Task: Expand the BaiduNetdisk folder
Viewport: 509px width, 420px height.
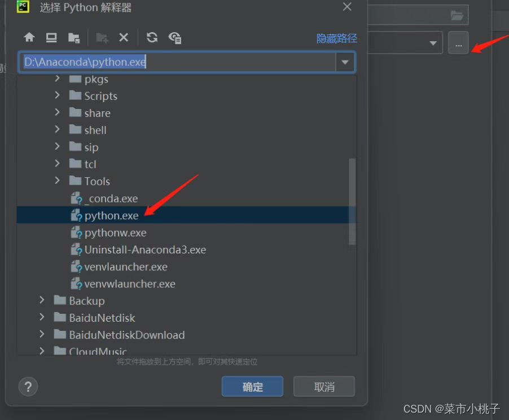Action: [x=42, y=317]
